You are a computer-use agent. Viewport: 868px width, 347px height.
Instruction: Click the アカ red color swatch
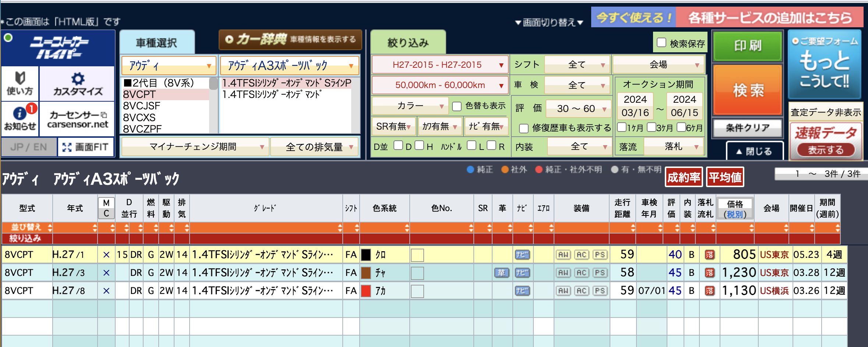tap(366, 291)
